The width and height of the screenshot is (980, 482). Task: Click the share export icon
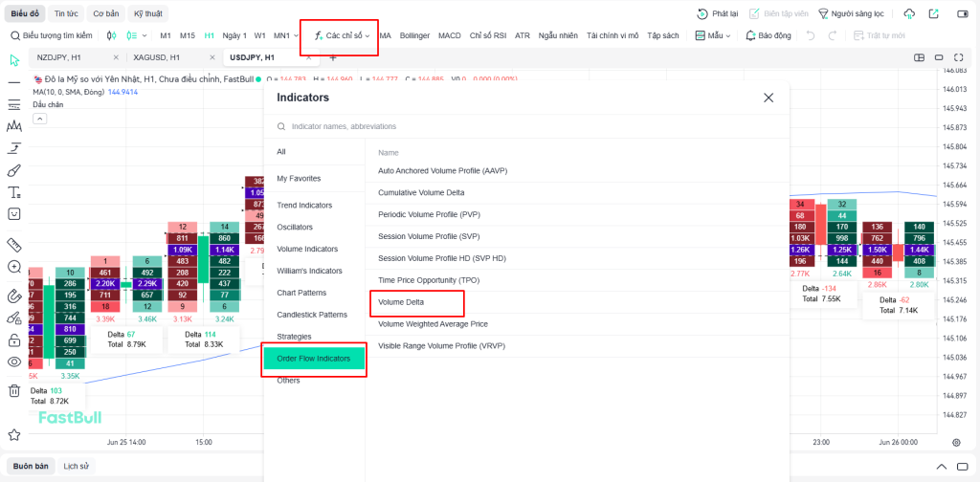tap(933, 13)
